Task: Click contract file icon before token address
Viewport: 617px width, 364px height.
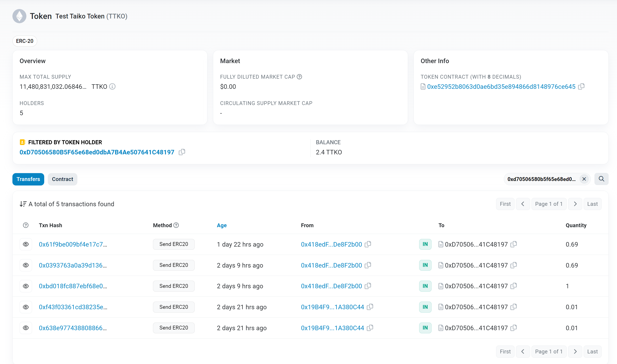Action: coord(423,87)
